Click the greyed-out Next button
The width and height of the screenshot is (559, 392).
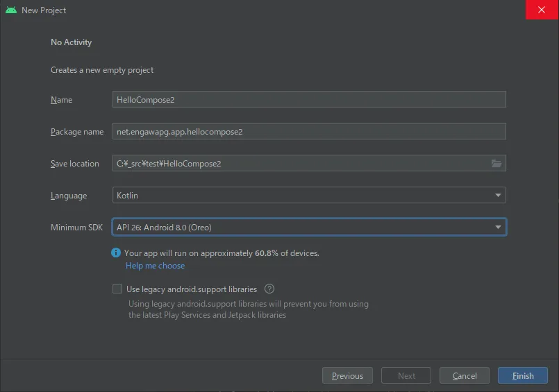point(406,376)
